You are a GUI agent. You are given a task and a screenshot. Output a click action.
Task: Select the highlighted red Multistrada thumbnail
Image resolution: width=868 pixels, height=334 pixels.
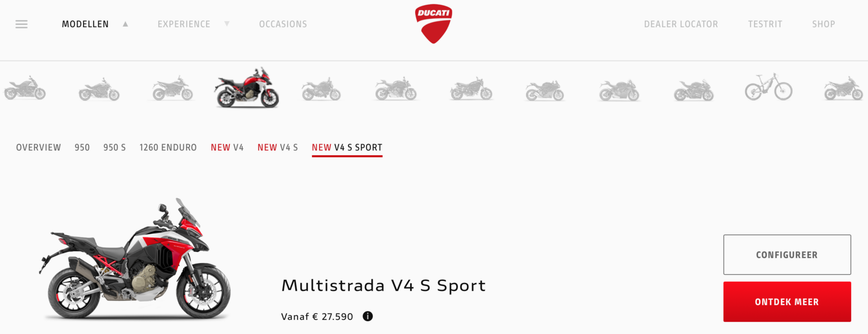247,88
